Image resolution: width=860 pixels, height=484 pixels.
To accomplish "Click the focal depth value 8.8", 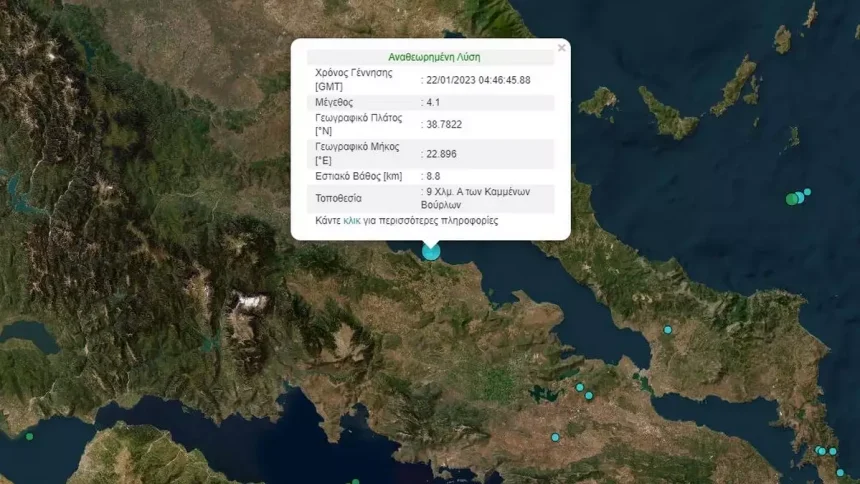I will click(x=433, y=176).
